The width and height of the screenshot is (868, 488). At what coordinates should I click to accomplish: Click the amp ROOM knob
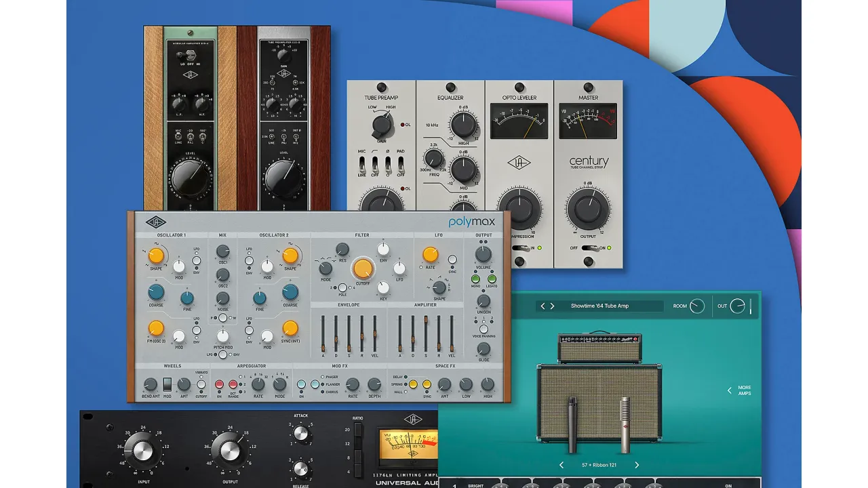697,306
